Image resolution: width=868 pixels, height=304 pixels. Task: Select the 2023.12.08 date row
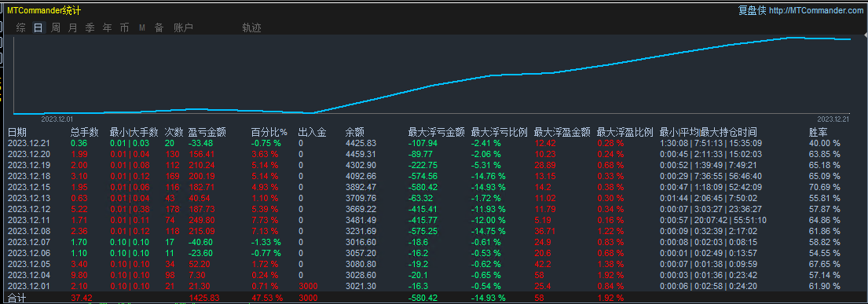[29, 231]
